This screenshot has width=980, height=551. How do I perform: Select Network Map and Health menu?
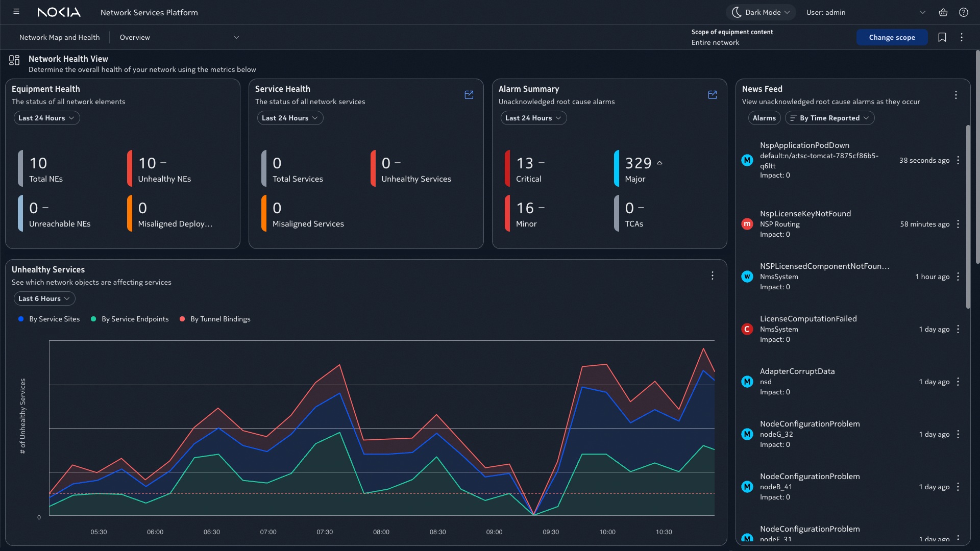pyautogui.click(x=59, y=37)
